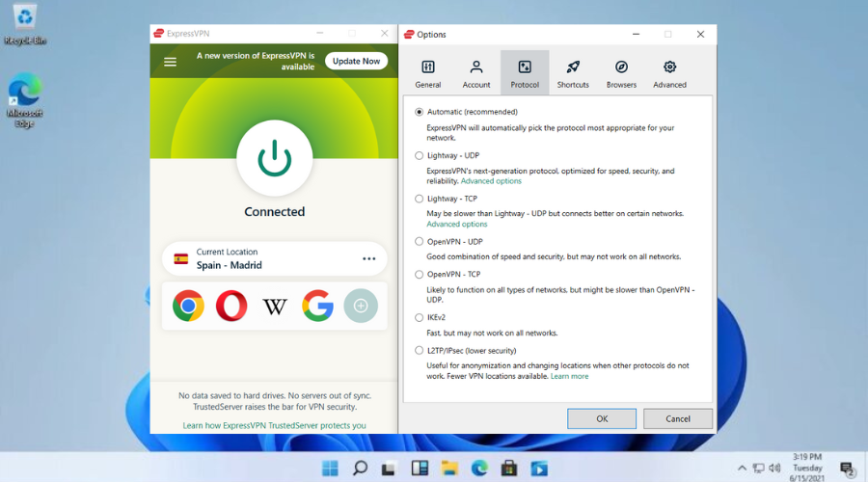The height and width of the screenshot is (482, 868).
Task: Open the Advanced tab in Options
Action: tap(669, 73)
